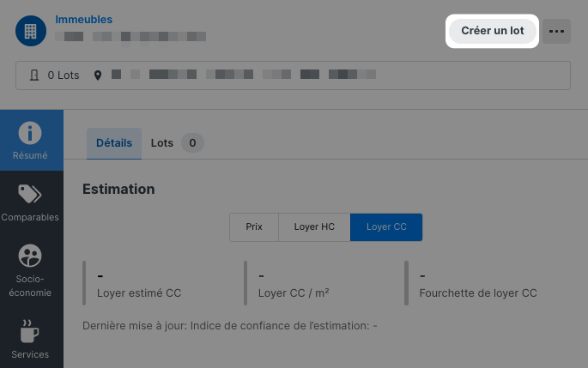Switch estimation to Loyer HC
This screenshot has height=368, width=588.
[x=314, y=227]
